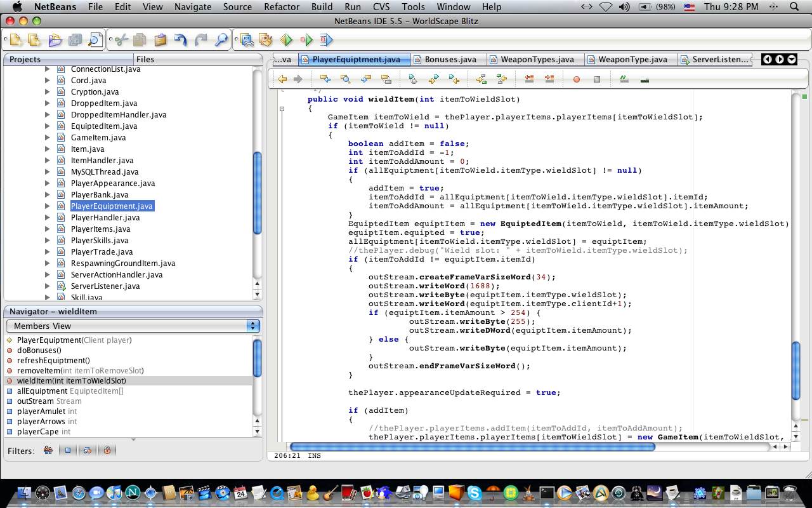Click the Paste clipboard icon
The width and height of the screenshot is (812, 508).
[x=160, y=40]
